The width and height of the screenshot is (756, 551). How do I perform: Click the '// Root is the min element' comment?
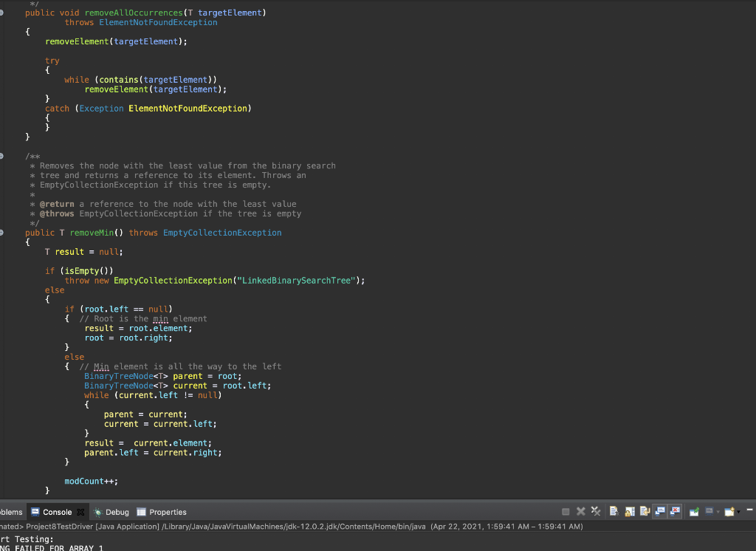(x=143, y=318)
